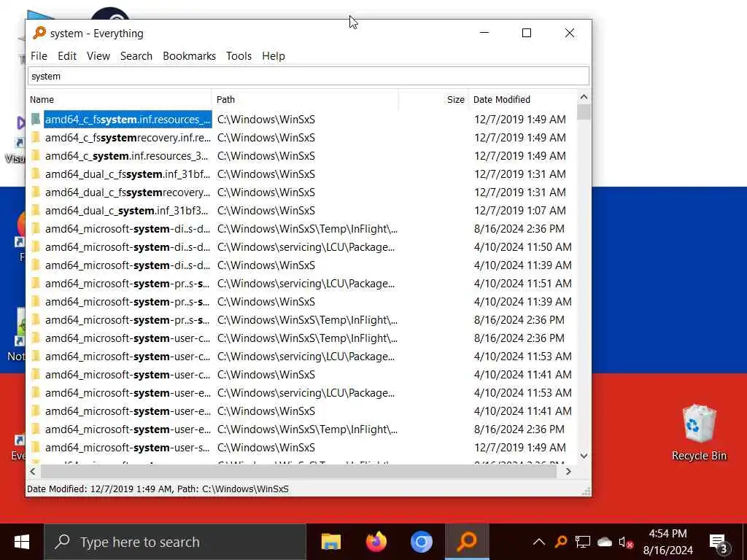Click folder icon of amd64_dual_c_system.inf_31bf3 row
The height and width of the screenshot is (560, 747).
(36, 211)
